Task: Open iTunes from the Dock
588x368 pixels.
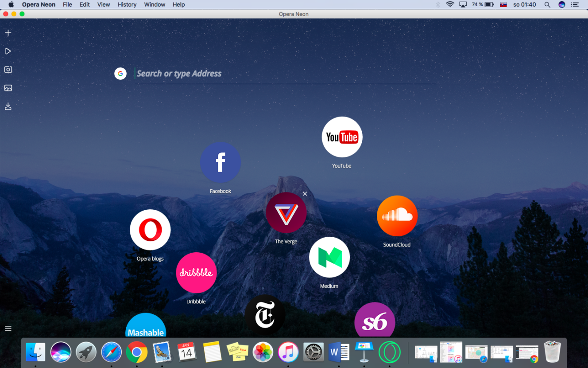Action: coord(288,352)
